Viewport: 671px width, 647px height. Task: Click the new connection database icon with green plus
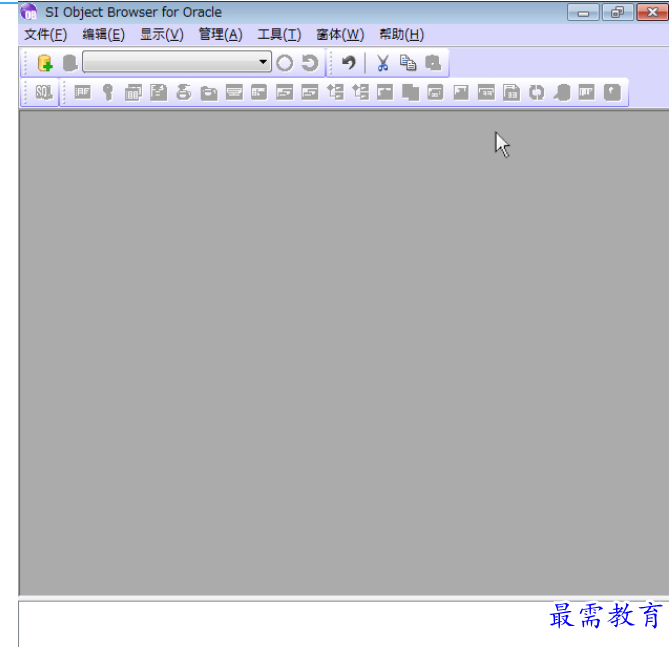coord(45,63)
